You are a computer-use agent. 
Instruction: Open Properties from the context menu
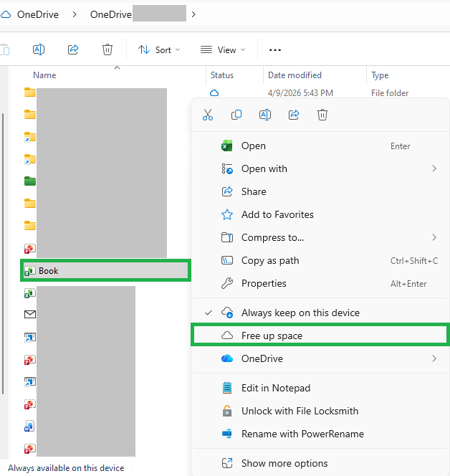(x=322, y=284)
